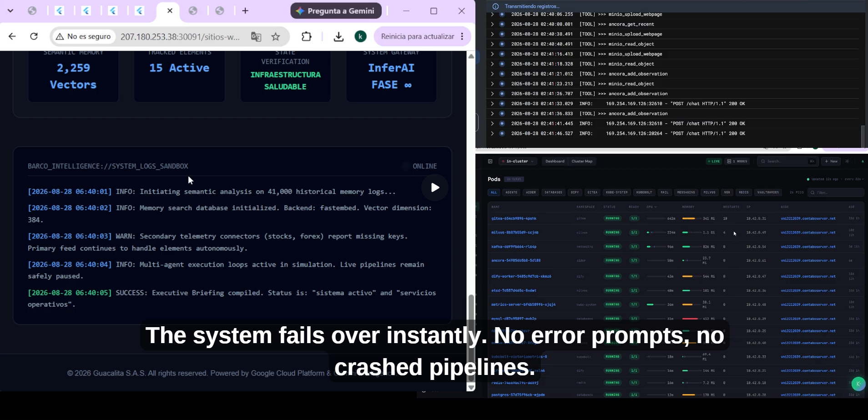The width and height of the screenshot is (868, 420).
Task: Expand the 02:40:38.491 log entry
Action: click(492, 34)
